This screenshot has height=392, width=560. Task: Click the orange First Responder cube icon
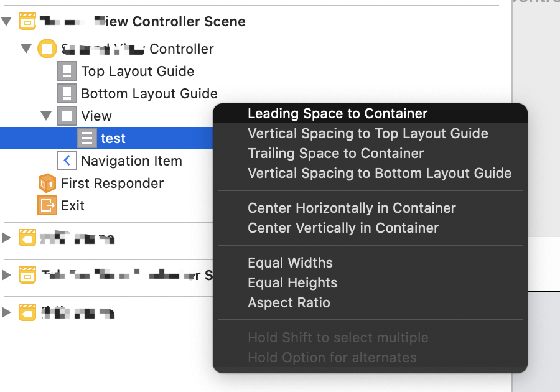click(47, 183)
